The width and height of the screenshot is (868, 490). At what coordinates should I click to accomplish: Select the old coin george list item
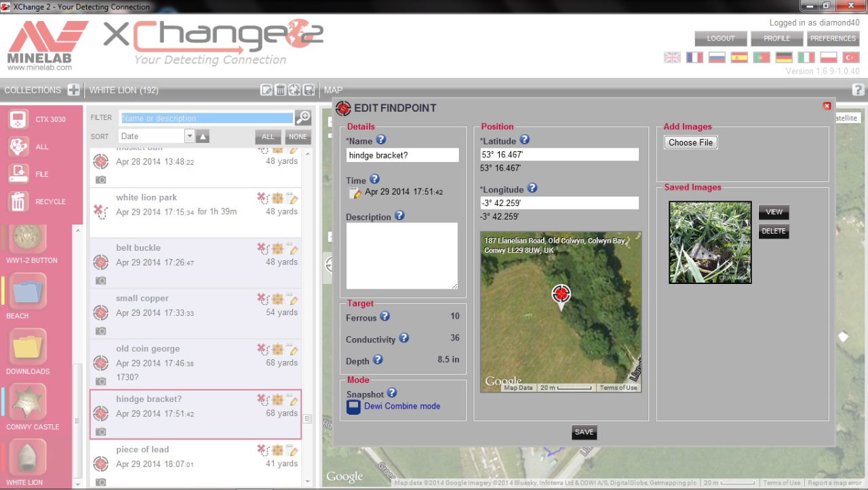(x=195, y=364)
